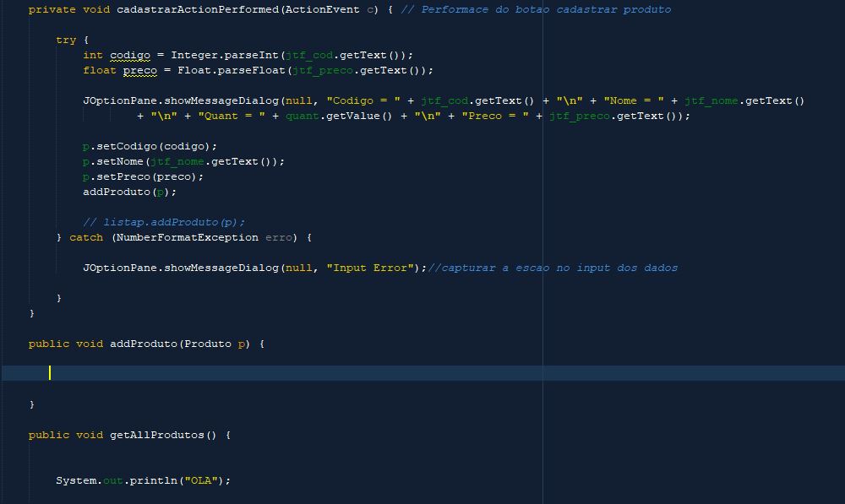Click the line 'p.setNome(jtf_nome.getText());'
Image resolution: width=845 pixels, height=504 pixels.
pyautogui.click(x=183, y=161)
